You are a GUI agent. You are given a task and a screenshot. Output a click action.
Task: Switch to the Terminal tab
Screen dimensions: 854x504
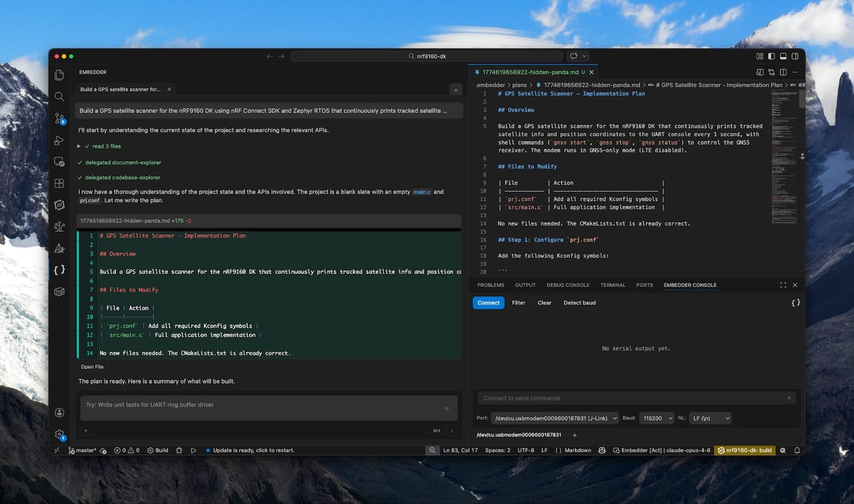612,285
